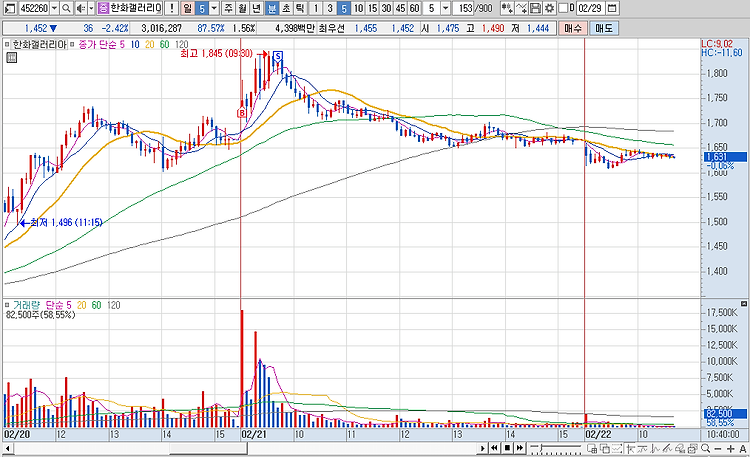750x457 pixels.
Task: Click the copy windows icon in bottom toolbar
Action: (x=605, y=448)
